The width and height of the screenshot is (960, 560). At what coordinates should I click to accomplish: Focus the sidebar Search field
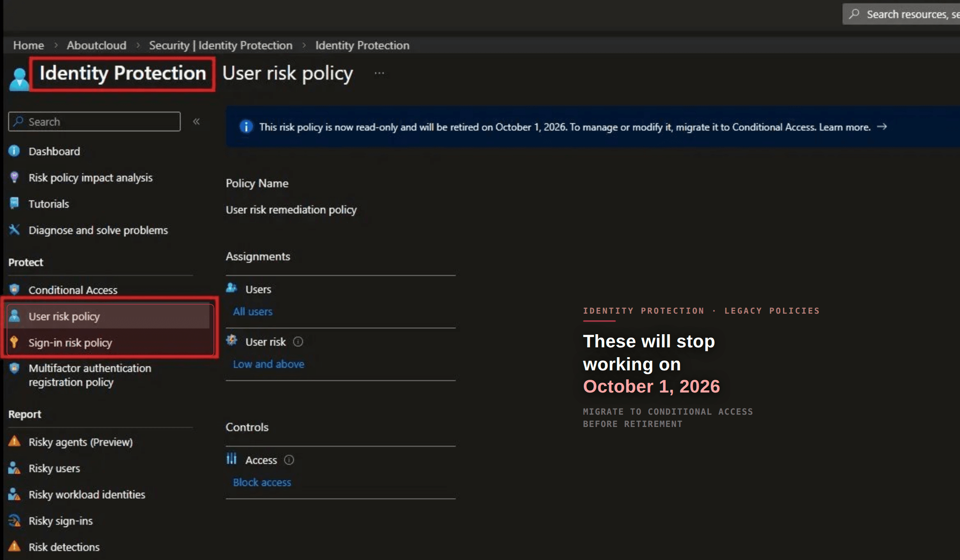pyautogui.click(x=94, y=122)
